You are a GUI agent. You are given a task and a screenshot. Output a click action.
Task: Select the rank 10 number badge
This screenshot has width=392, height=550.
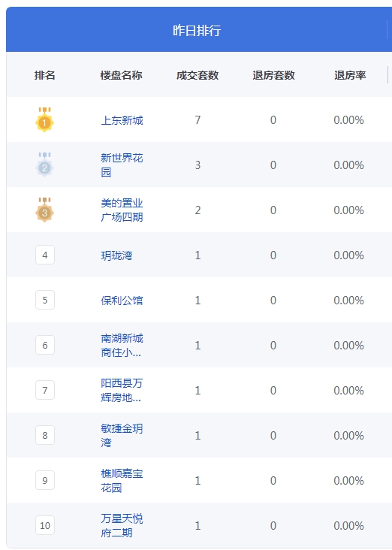point(45,525)
